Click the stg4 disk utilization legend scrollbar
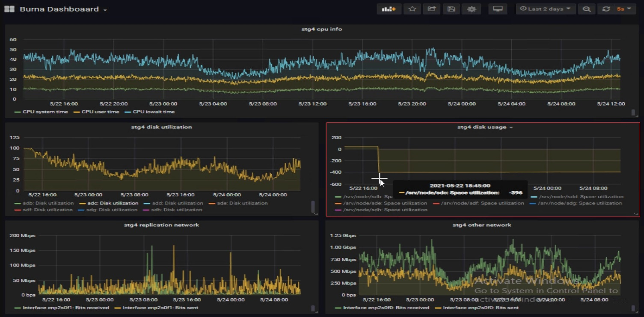The image size is (644, 317). point(313,207)
